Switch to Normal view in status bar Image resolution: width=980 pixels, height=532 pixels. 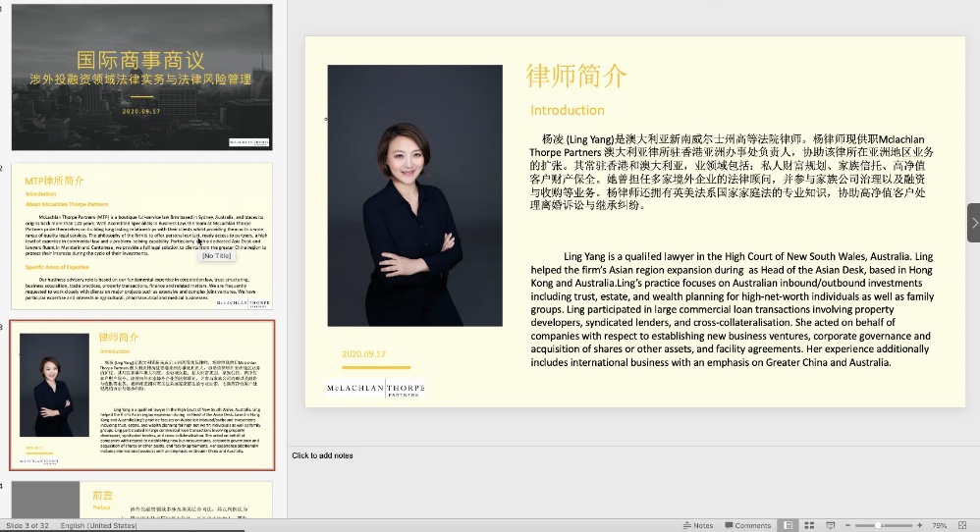tap(789, 525)
